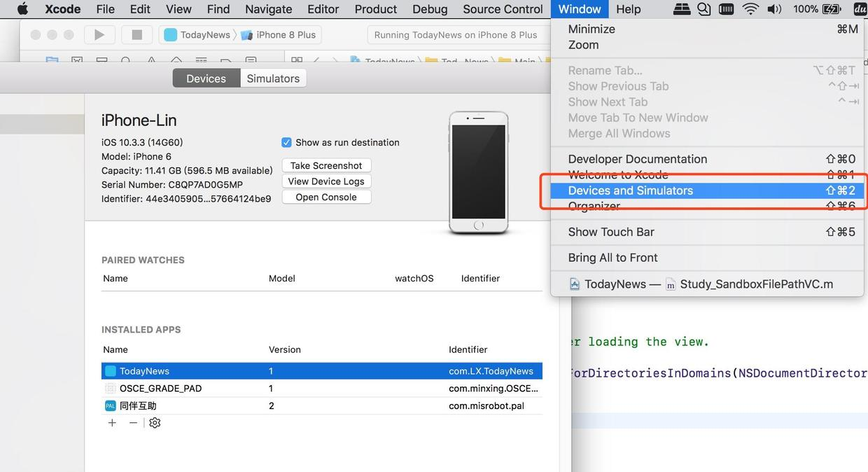Select the TodayNews row in installed apps

(322, 371)
